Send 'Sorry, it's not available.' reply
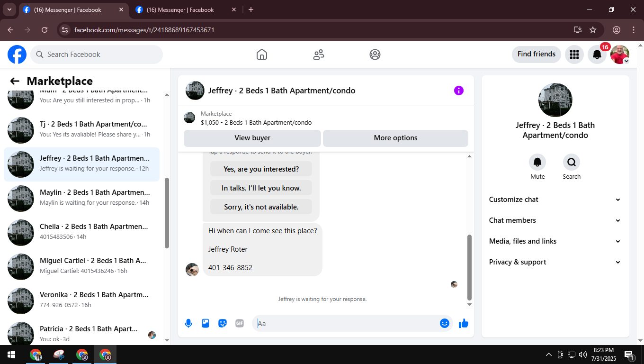 [x=261, y=207]
